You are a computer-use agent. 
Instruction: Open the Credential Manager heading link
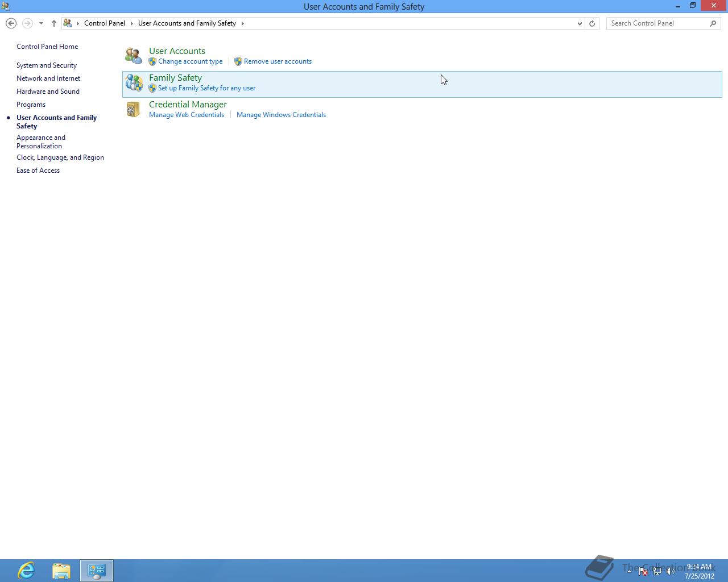click(x=188, y=105)
